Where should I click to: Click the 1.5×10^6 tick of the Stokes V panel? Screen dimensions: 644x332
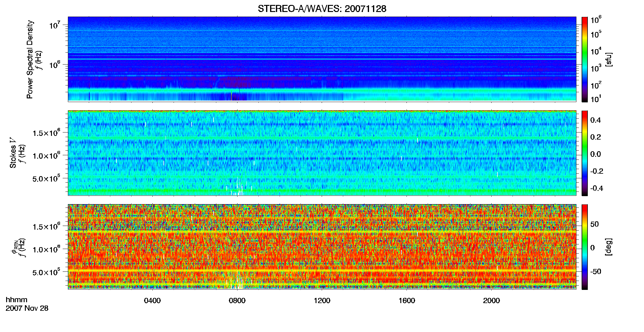pyautogui.click(x=46, y=132)
